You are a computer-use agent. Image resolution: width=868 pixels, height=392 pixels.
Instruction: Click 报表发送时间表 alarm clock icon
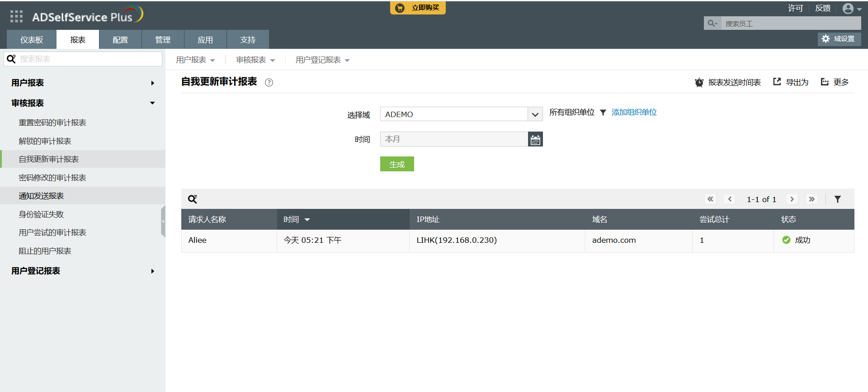(699, 82)
